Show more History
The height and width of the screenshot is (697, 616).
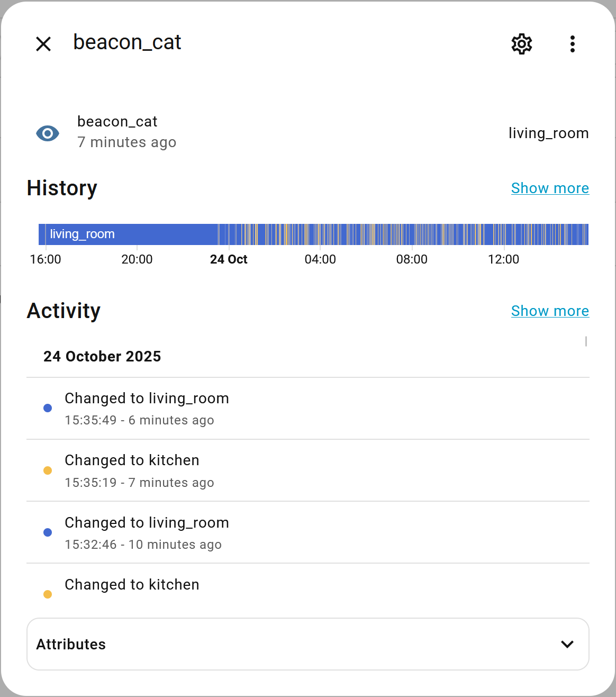point(550,188)
